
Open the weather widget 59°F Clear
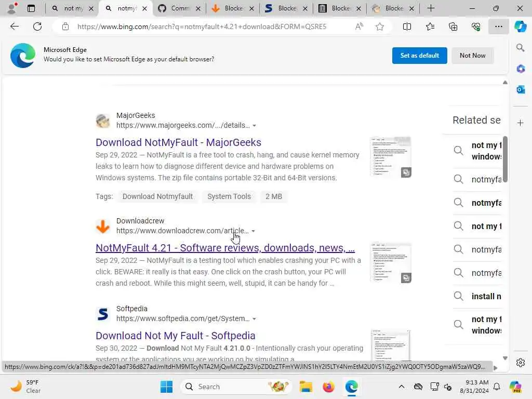(x=25, y=387)
